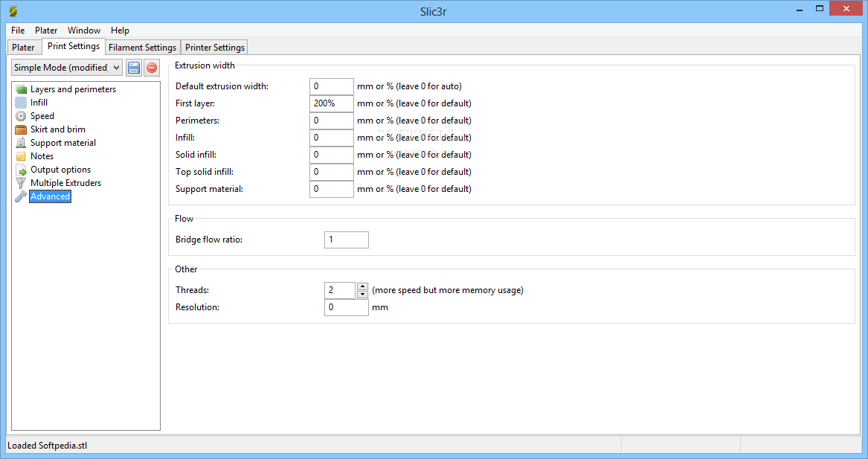Select Layers and perimeters in the tree
This screenshot has height=459, width=868.
73,89
